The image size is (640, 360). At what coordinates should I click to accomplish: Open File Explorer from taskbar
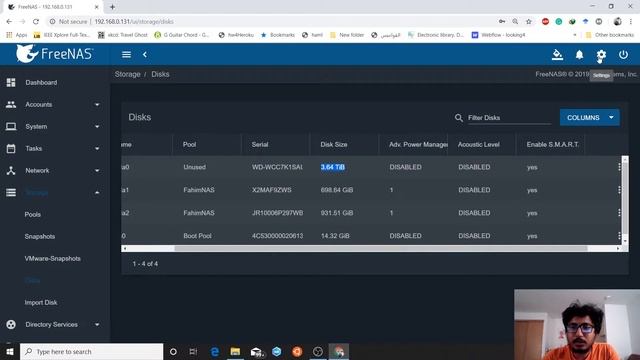(x=235, y=351)
